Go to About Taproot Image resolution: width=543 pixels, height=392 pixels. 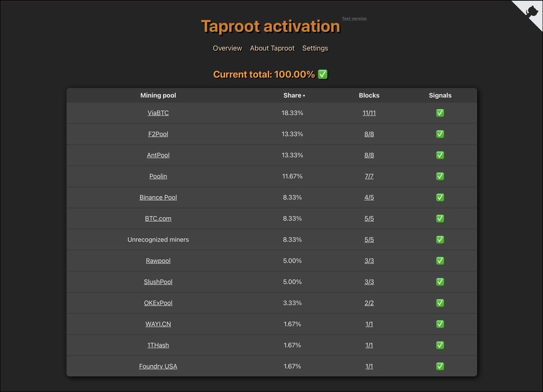pyautogui.click(x=272, y=48)
